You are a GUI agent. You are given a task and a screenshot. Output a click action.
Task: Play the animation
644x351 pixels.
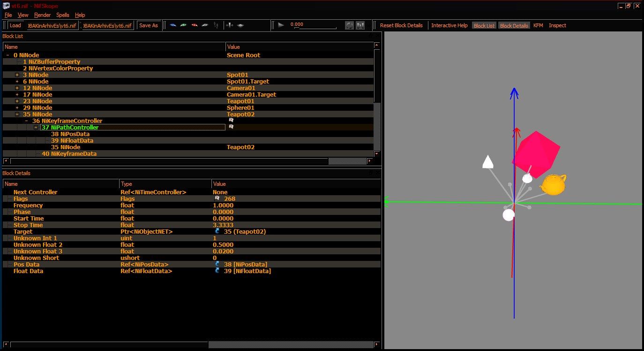pyautogui.click(x=281, y=25)
